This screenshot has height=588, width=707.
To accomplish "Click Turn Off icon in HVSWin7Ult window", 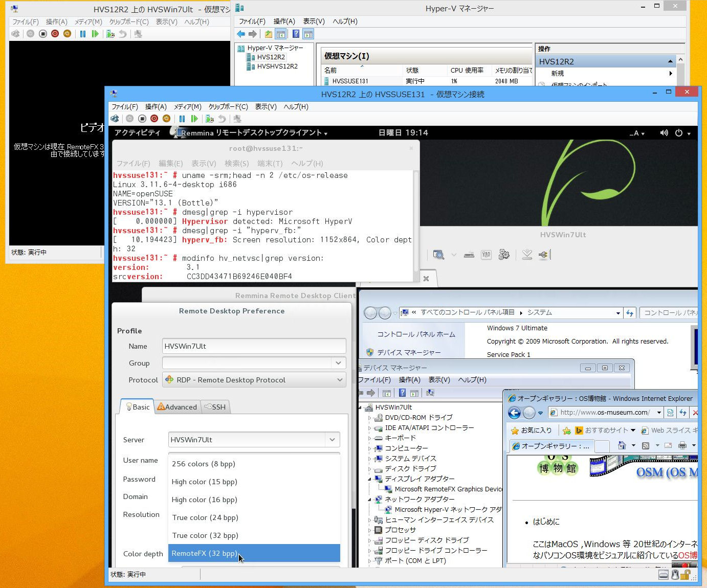I will tap(43, 34).
